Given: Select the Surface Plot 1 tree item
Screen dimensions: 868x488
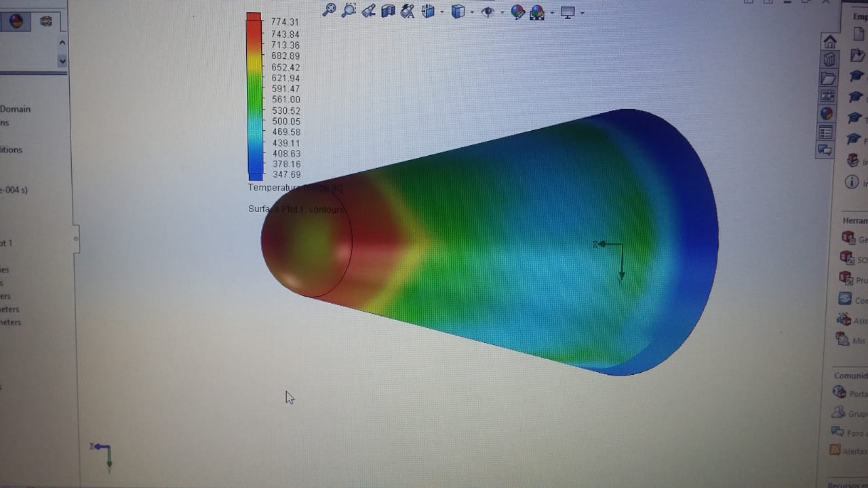Looking at the screenshot, I should click(6, 243).
